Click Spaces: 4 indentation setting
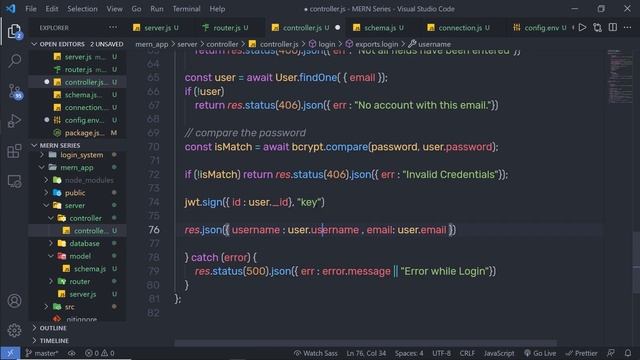This screenshot has height=360, width=640. (409, 353)
